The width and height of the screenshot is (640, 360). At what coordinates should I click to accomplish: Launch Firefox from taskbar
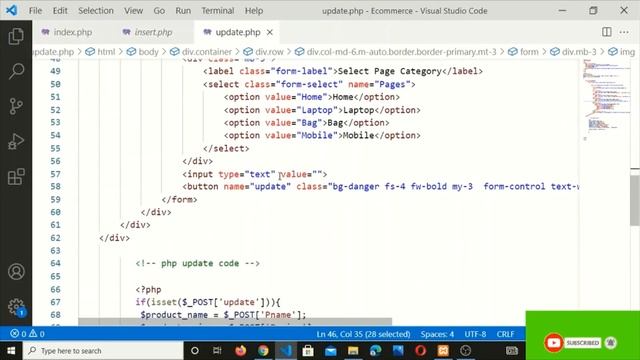click(x=240, y=351)
